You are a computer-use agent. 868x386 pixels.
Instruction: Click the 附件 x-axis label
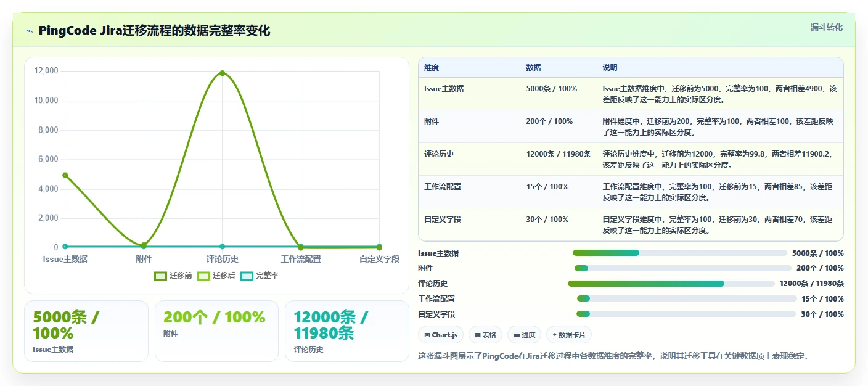(144, 260)
